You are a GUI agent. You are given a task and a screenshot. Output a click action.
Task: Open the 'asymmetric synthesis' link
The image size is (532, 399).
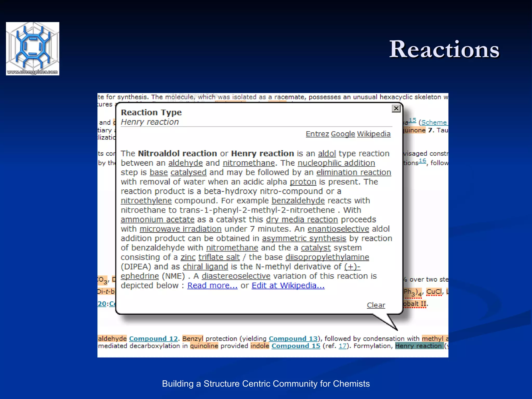point(304,238)
